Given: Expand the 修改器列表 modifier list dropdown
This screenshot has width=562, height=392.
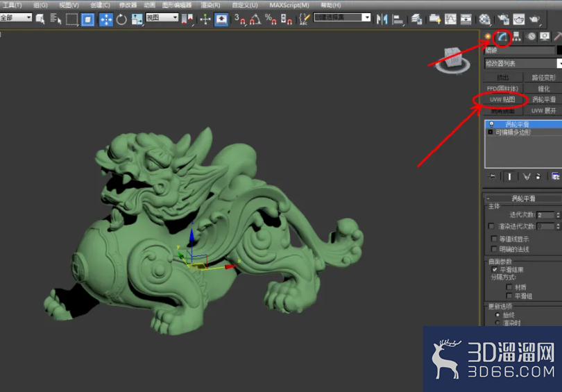Looking at the screenshot, I should pyautogui.click(x=523, y=63).
